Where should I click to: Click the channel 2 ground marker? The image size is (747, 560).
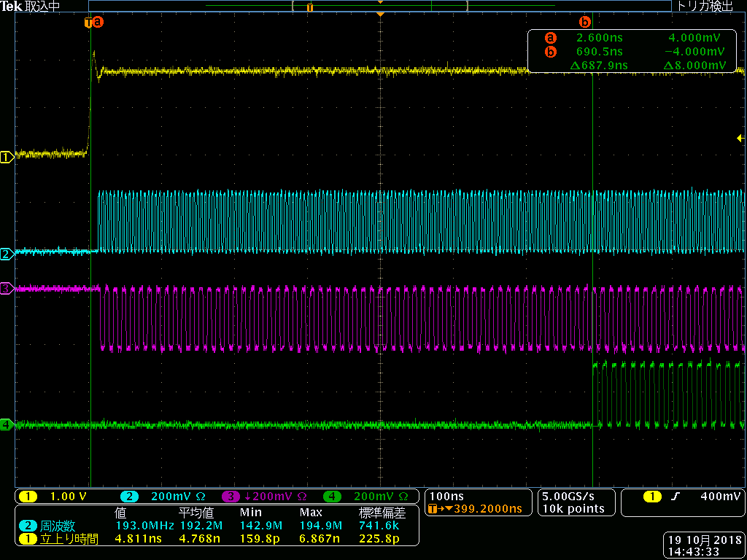[7, 254]
